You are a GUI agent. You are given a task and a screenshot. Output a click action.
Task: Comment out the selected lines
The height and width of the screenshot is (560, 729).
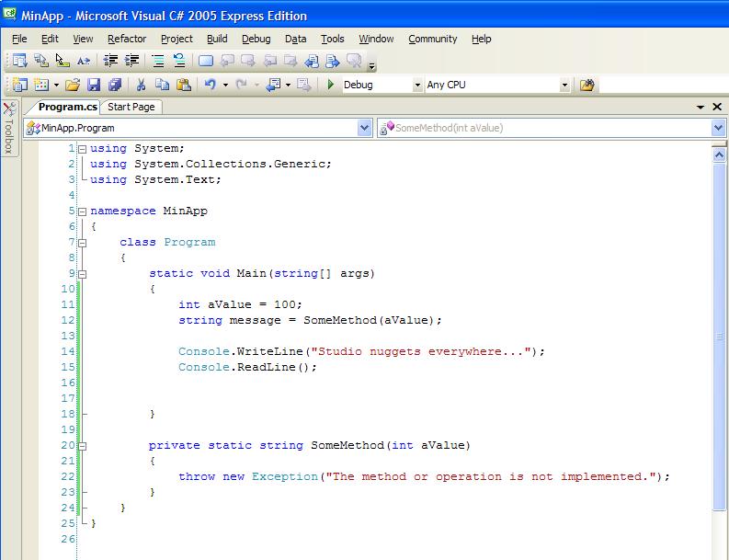(158, 61)
